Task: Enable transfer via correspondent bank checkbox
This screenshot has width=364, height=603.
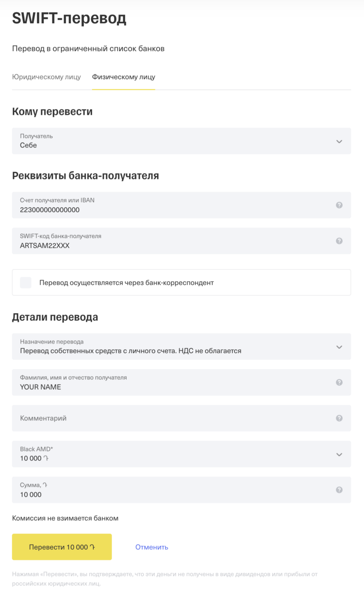Action: [26, 283]
